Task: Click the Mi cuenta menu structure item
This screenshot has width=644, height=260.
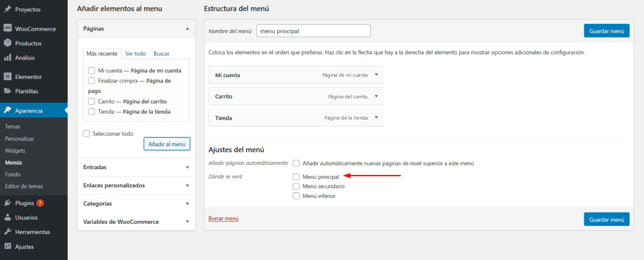Action: click(x=296, y=75)
